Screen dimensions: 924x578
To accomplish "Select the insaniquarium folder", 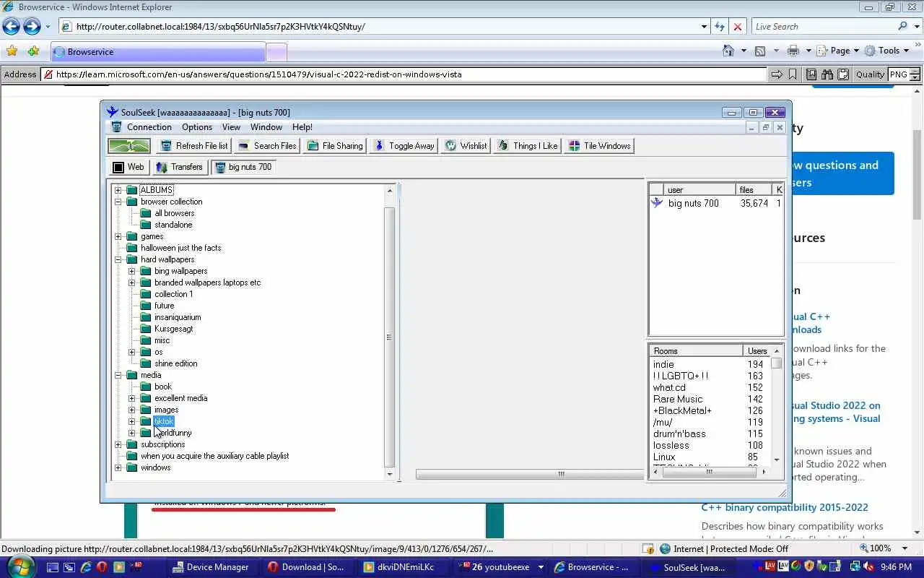I will [178, 317].
